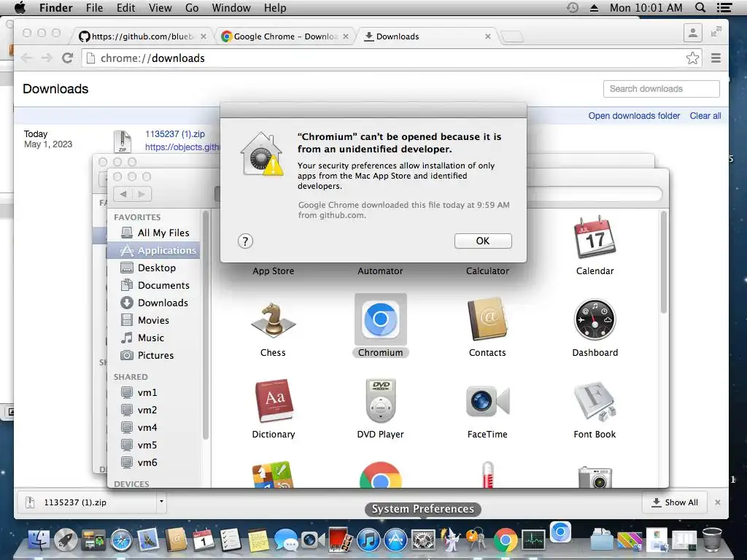Open the Chromium app icon in Applications
Viewport: 747px width, 560px height.
pos(380,319)
